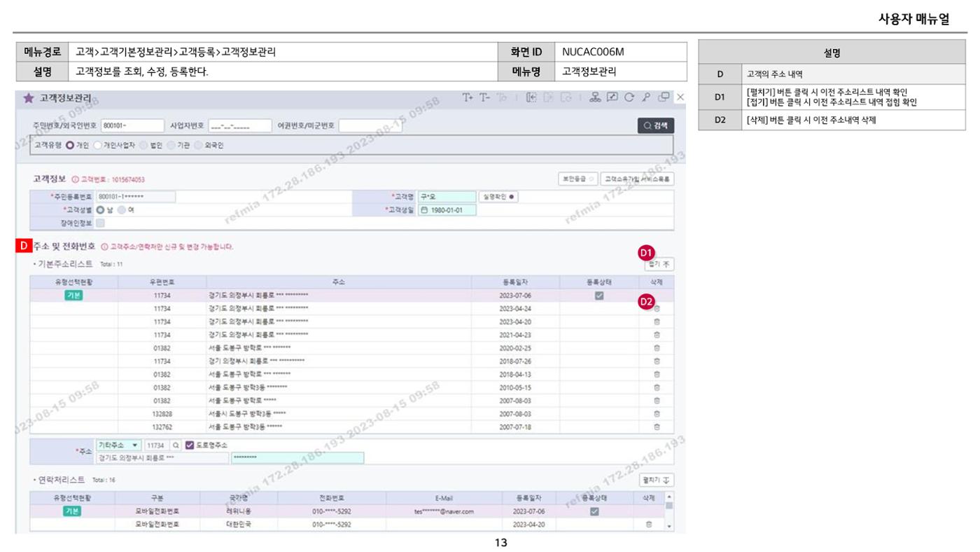
Task: Select 남 for customer gender
Action: 100,210
